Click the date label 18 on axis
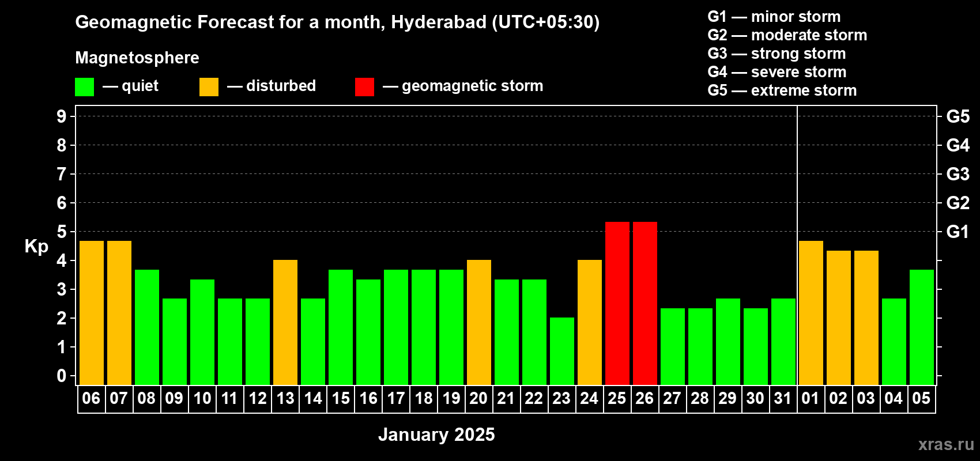The height and width of the screenshot is (461, 980). tap(424, 398)
